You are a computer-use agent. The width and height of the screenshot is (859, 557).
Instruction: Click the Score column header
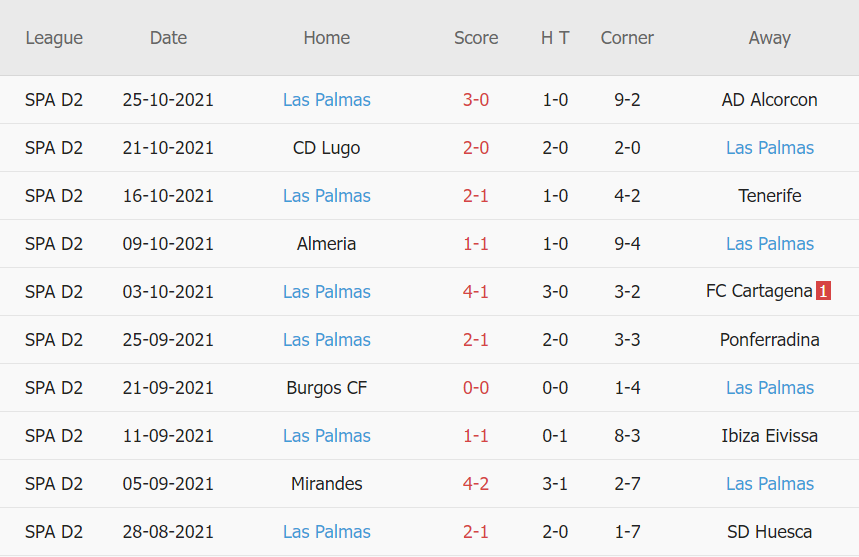(x=475, y=38)
